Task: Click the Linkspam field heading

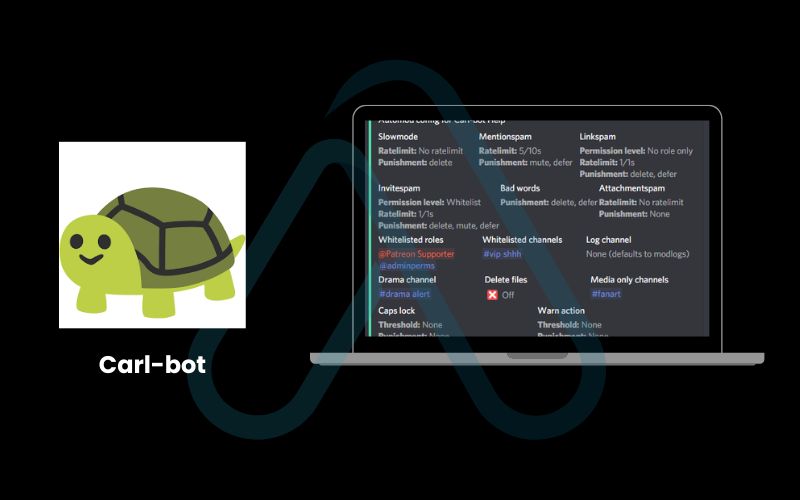Action: 600,136
